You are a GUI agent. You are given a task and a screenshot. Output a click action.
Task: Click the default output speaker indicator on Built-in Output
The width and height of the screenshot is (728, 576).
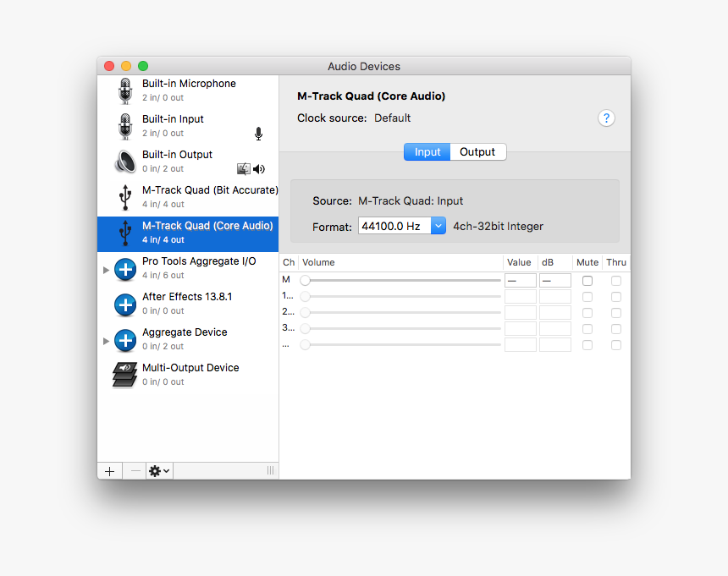click(259, 169)
